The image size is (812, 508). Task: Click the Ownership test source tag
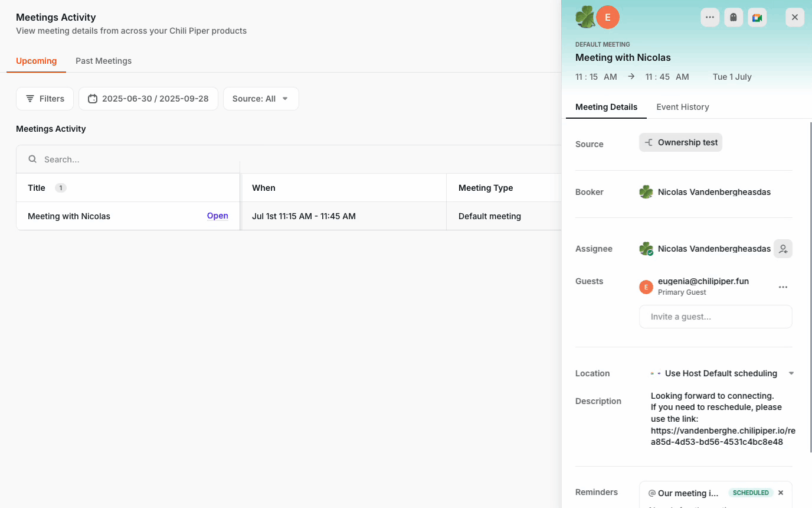(680, 142)
